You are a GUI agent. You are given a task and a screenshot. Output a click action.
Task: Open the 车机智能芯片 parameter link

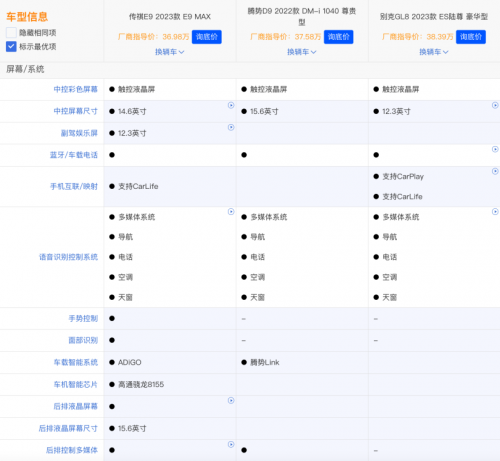click(x=76, y=385)
